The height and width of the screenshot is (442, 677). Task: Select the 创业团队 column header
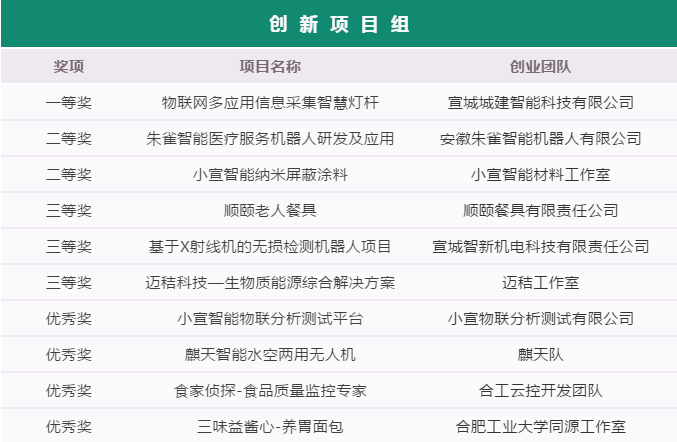541,66
